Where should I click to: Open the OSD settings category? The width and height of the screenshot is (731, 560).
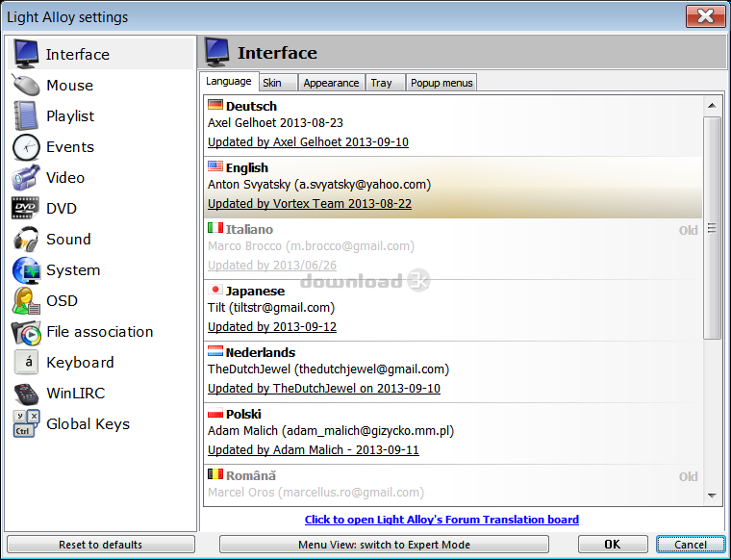tap(100, 301)
